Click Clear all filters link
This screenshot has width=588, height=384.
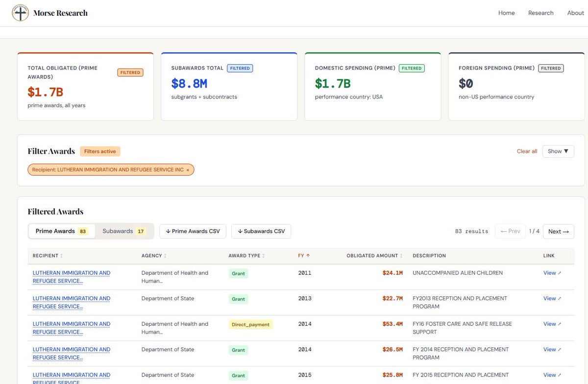pos(527,151)
